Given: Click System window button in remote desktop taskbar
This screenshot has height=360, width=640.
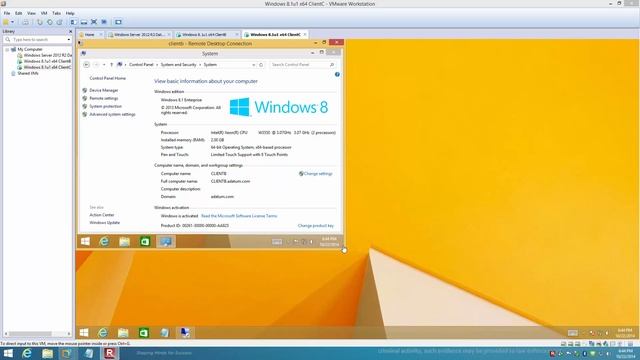Looking at the screenshot, I should (x=166, y=241).
